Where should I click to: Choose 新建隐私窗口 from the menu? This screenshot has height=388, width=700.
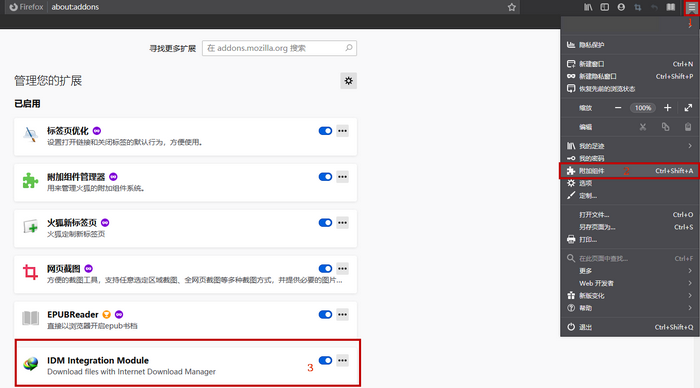629,76
